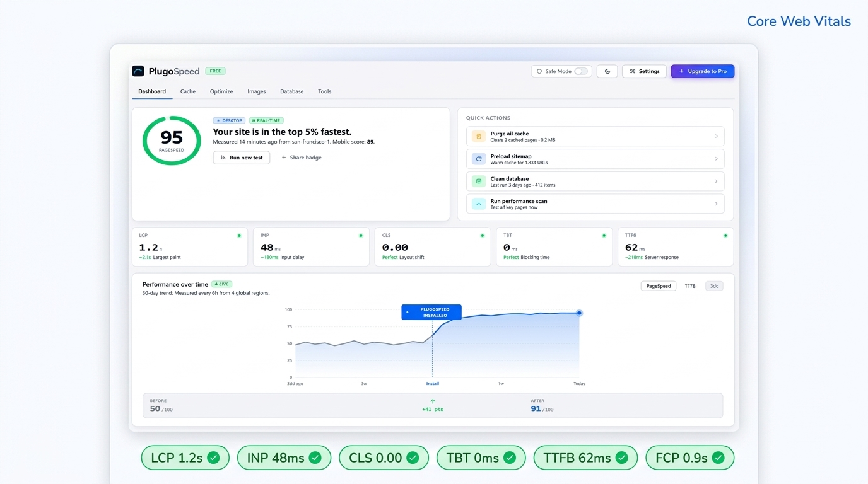868x484 pixels.
Task: Expand the Purge all cache chevron
Action: (x=716, y=136)
